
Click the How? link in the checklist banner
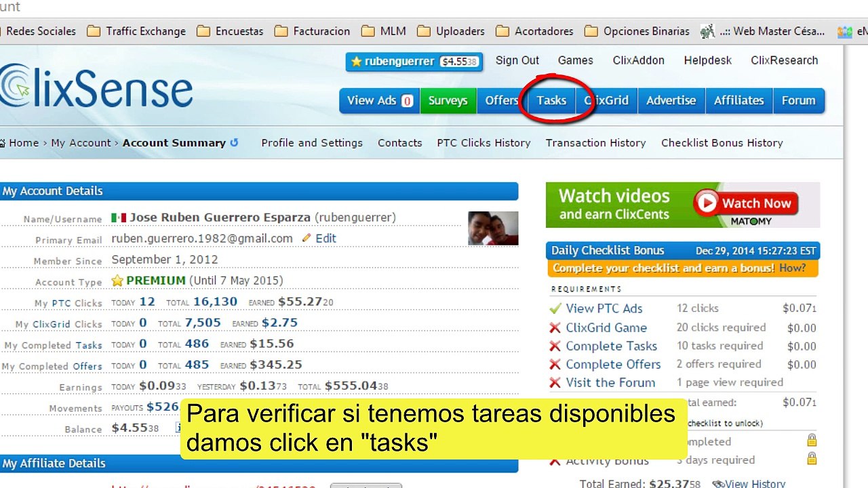pos(792,268)
